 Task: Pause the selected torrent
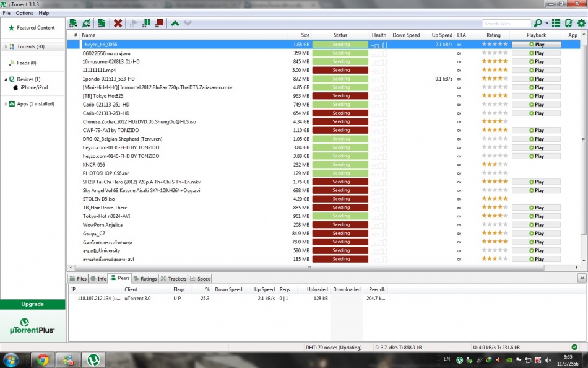147,22
